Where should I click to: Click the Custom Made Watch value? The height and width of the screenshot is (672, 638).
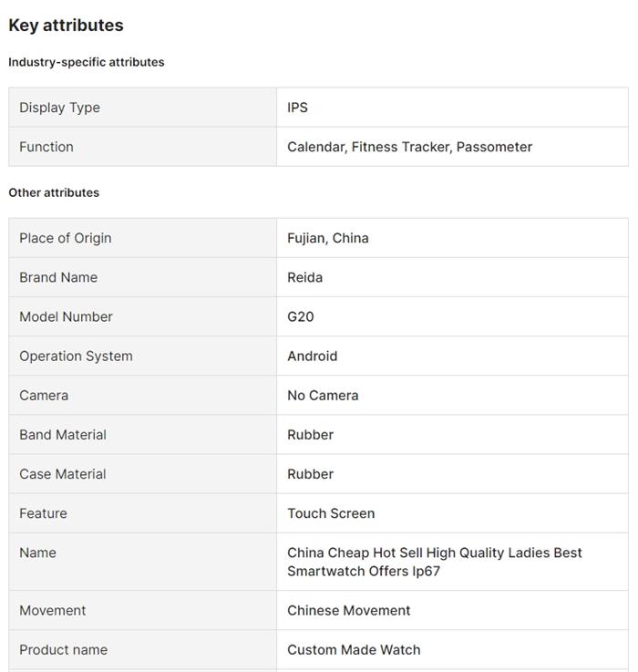coord(354,649)
